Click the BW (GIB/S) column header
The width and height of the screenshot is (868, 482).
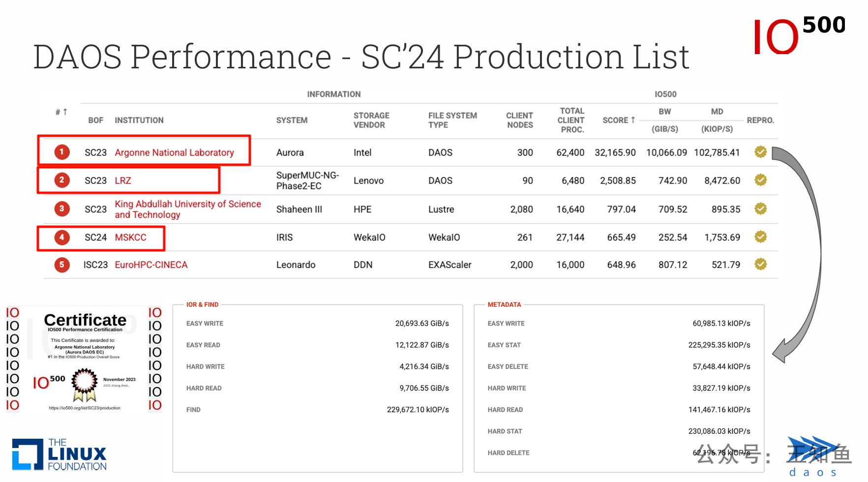click(664, 120)
